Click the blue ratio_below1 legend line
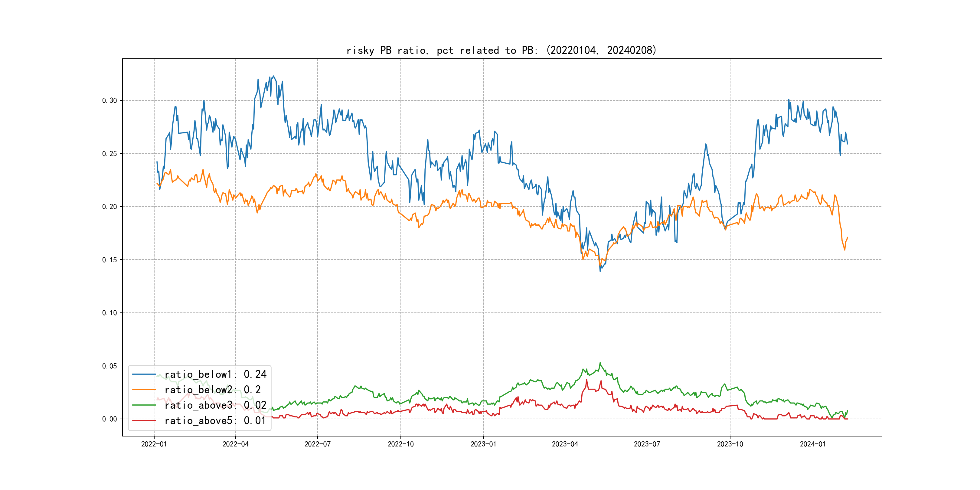980x490 pixels. pos(144,374)
